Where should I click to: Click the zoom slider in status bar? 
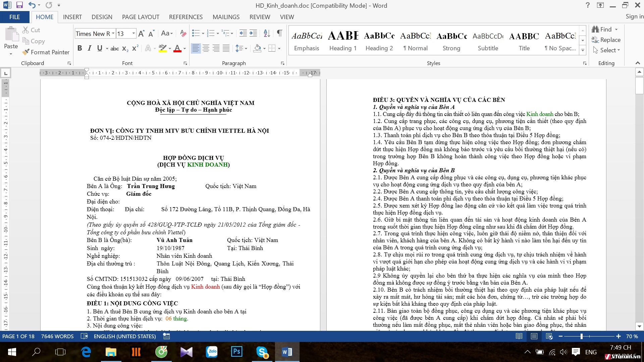(582, 336)
